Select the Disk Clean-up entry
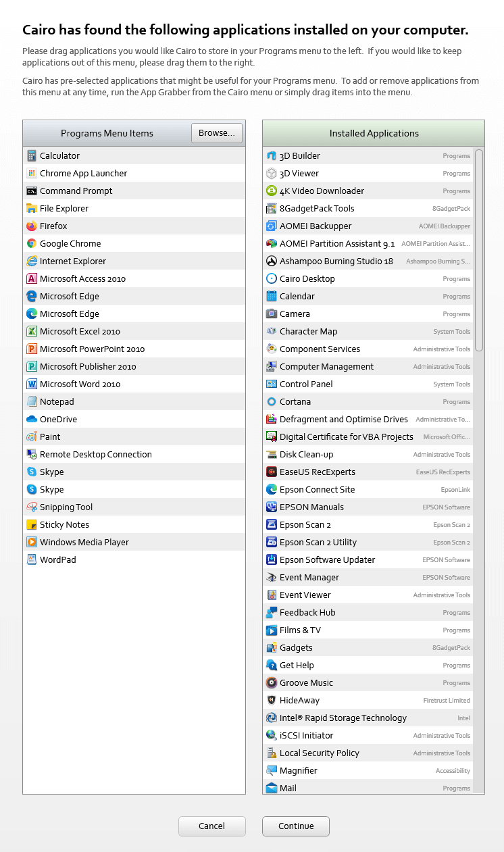 (368, 455)
